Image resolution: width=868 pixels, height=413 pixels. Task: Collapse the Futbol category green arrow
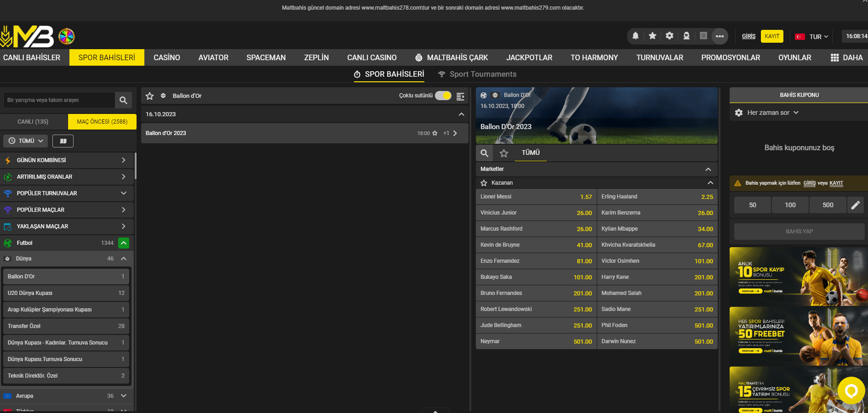click(124, 243)
